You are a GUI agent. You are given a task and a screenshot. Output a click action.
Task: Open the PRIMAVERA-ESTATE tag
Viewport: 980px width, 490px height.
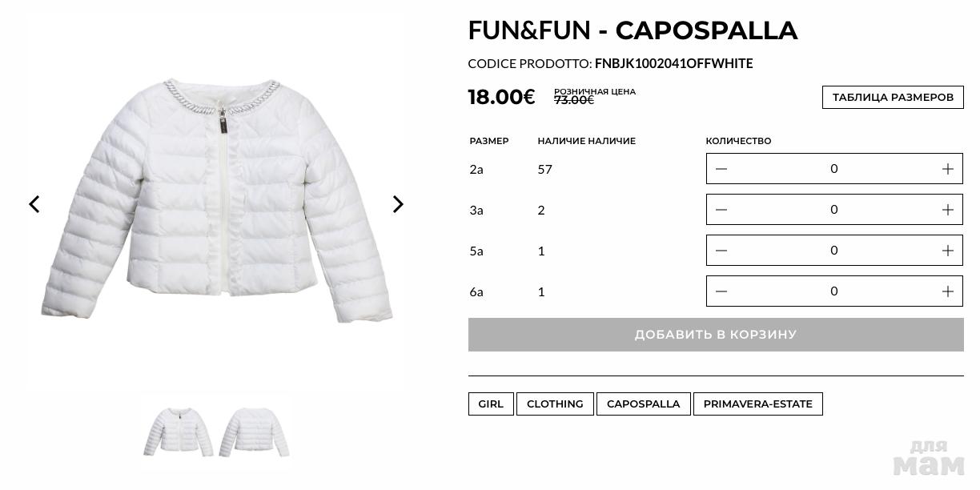pyautogui.click(x=757, y=404)
